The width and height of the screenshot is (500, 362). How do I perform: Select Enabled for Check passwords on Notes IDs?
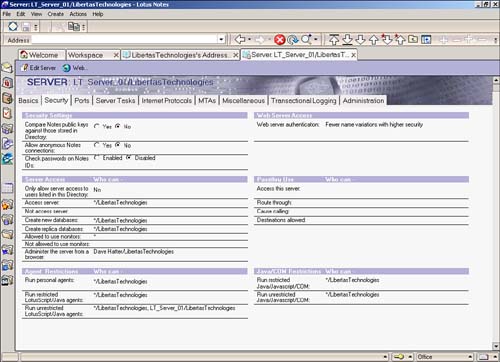click(97, 157)
